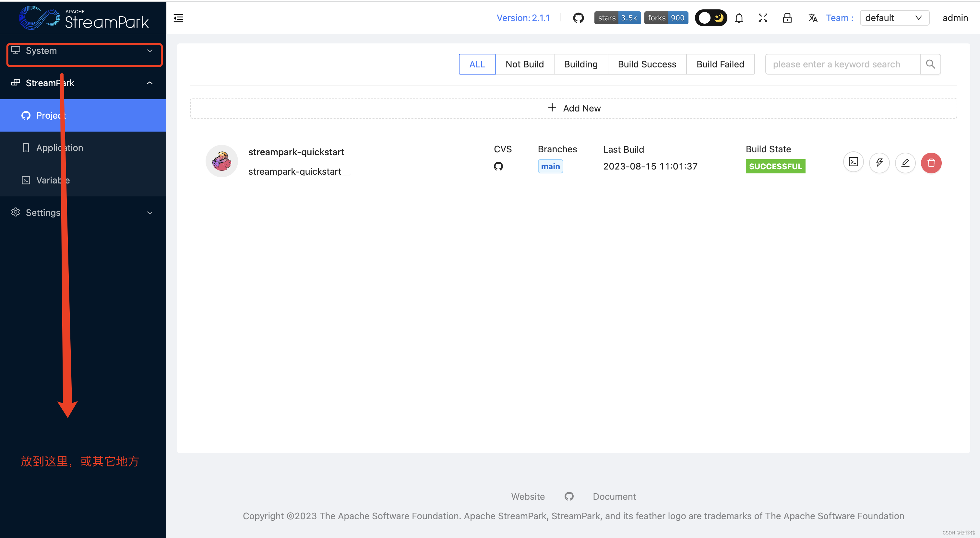Toggle the dark mode switch

[711, 18]
